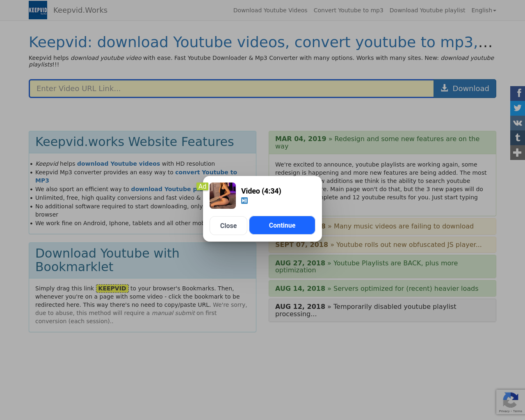Click Download Youtube with Bookmarklet heading
Screen dimensions: 525x420
pos(107,260)
